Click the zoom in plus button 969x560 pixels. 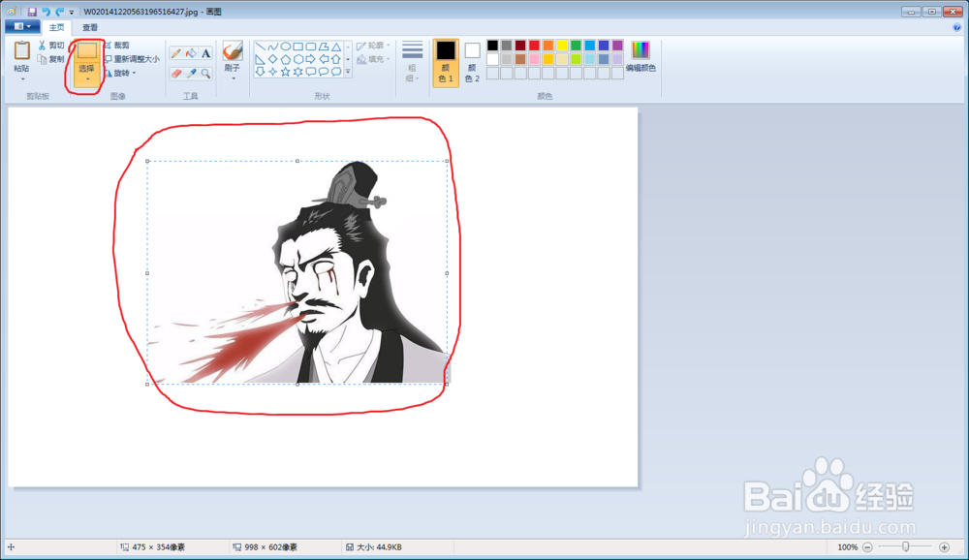point(944,547)
